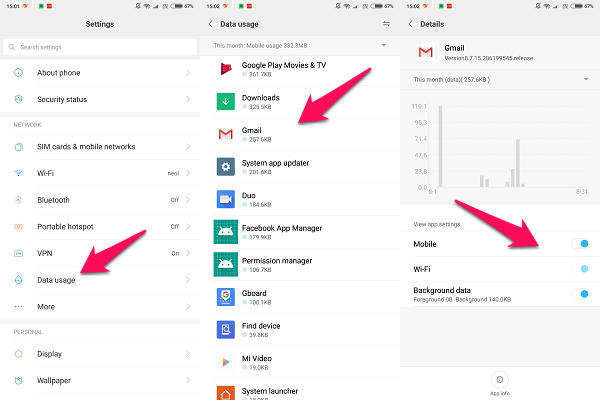The width and height of the screenshot is (600, 400).
Task: Open Security status shield icon
Action: [18, 99]
